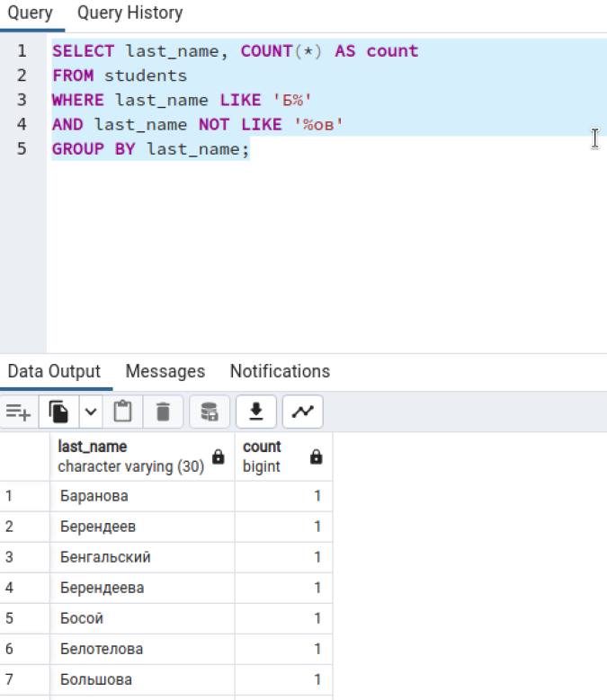Open the Data Output tab
607x700 pixels.
[55, 371]
